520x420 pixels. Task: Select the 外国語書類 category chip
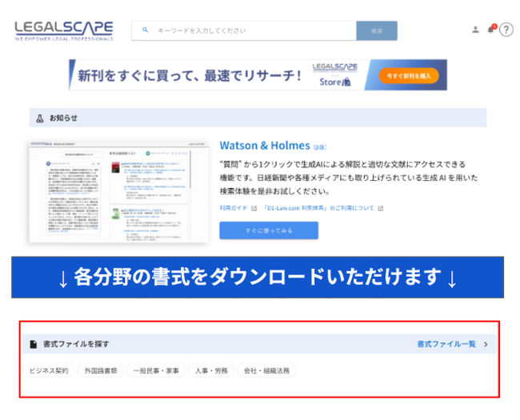(x=101, y=370)
